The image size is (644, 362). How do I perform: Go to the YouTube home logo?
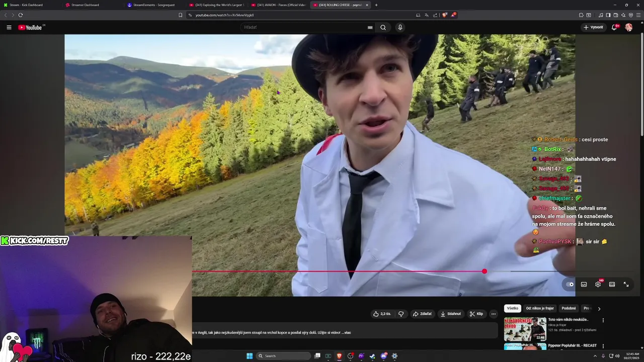pyautogui.click(x=30, y=27)
